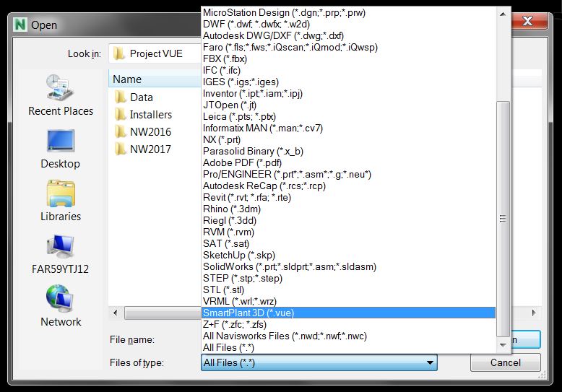Select All Files (*.*) in the list
The width and height of the screenshot is (562, 392).
point(348,347)
